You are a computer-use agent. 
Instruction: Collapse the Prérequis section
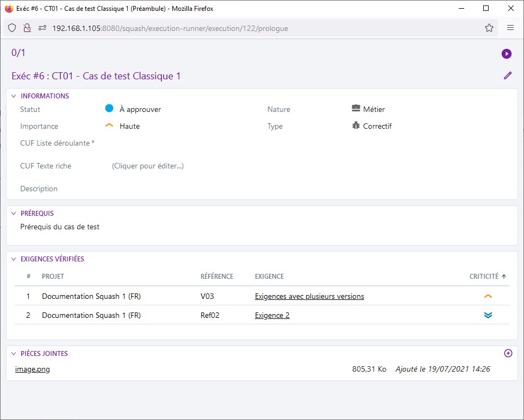click(x=14, y=214)
